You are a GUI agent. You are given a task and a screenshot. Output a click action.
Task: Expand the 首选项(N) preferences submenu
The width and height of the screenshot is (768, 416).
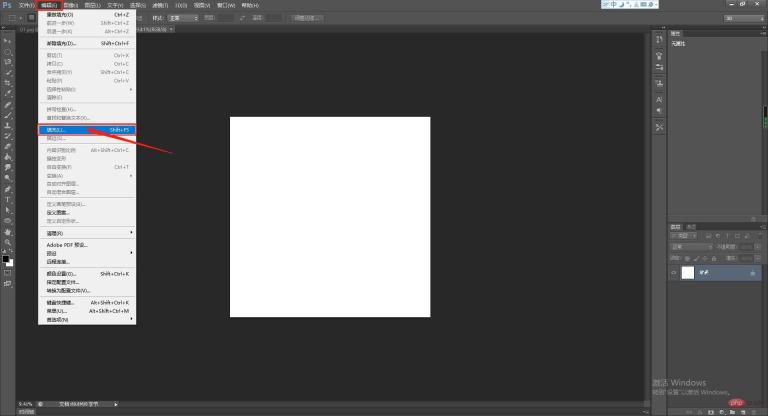coord(87,319)
